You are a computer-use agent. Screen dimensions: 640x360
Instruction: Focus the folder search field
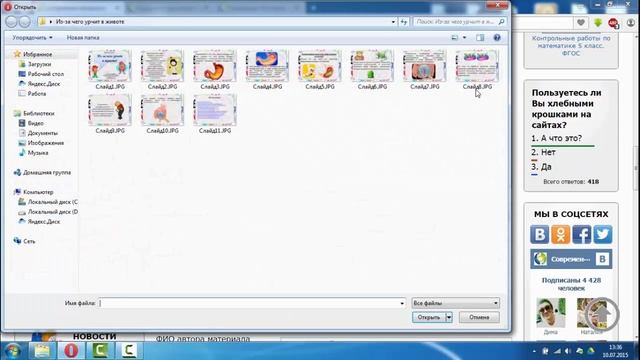pos(460,22)
